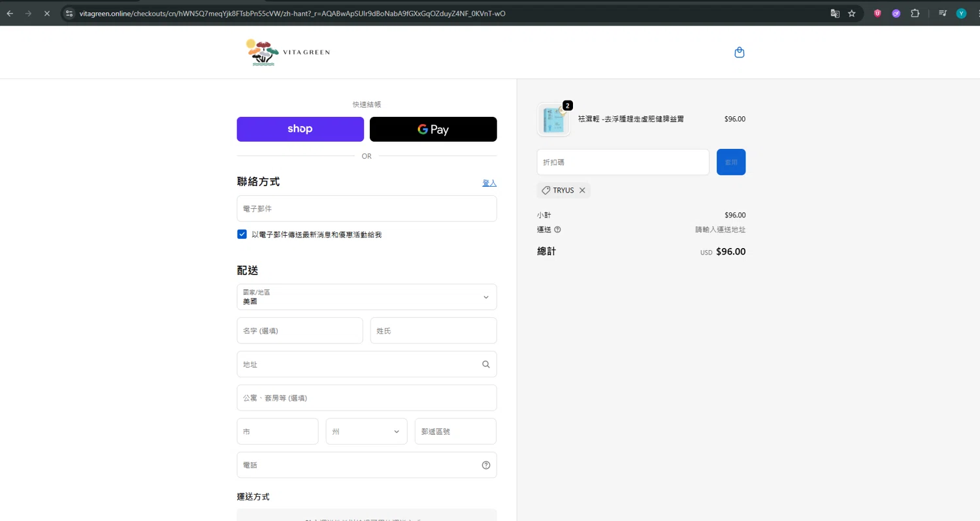Open the shopping bag cart icon
The height and width of the screenshot is (521, 980).
740,52
